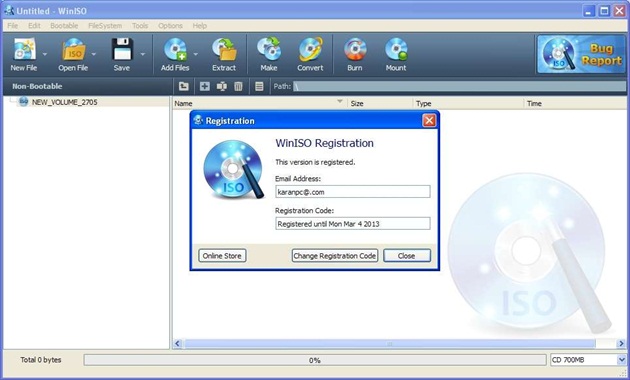Click the Close button in Registration dialog
This screenshot has width=630, height=380.
407,255
